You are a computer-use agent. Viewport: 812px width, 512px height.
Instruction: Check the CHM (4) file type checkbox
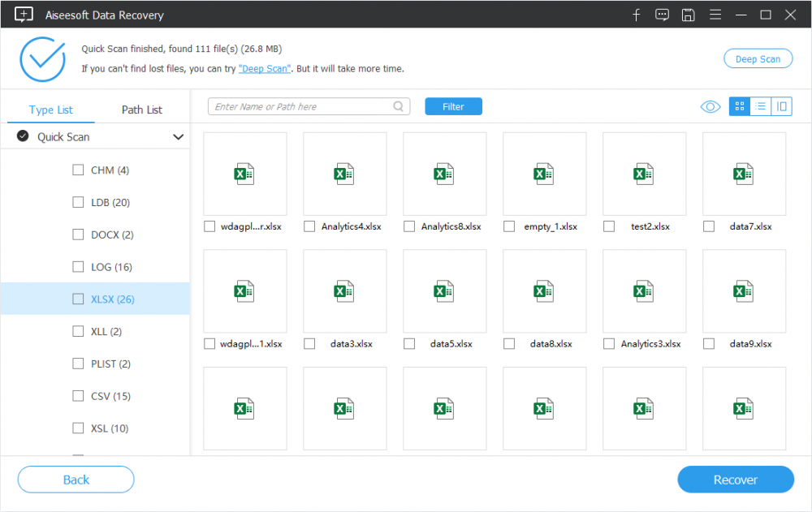[78, 170]
